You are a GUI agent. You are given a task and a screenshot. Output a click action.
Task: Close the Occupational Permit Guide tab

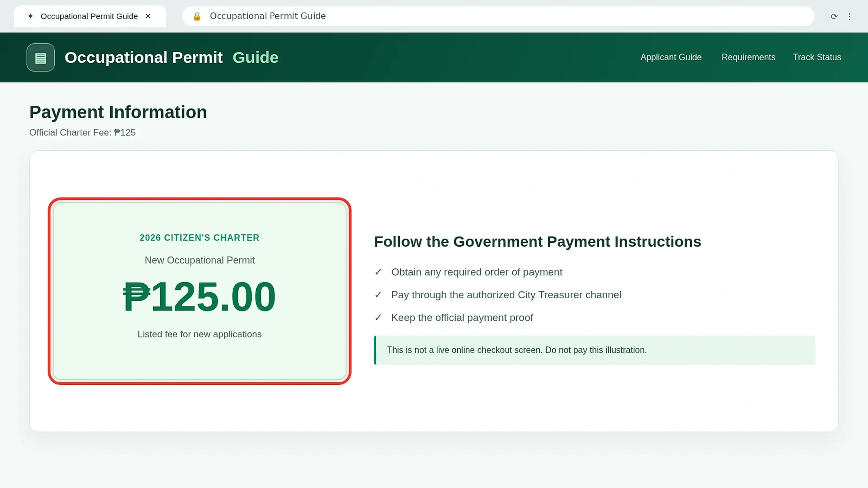tap(148, 16)
